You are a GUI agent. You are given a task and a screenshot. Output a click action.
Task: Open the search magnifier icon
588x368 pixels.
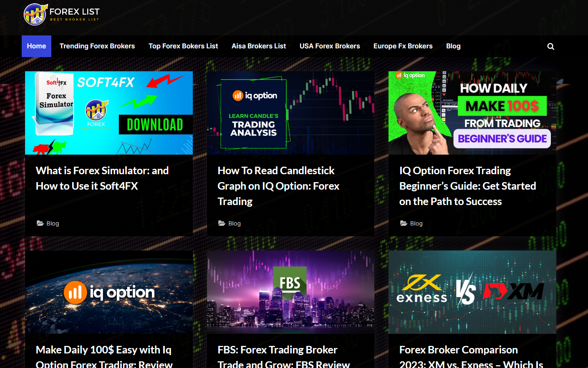click(x=551, y=46)
